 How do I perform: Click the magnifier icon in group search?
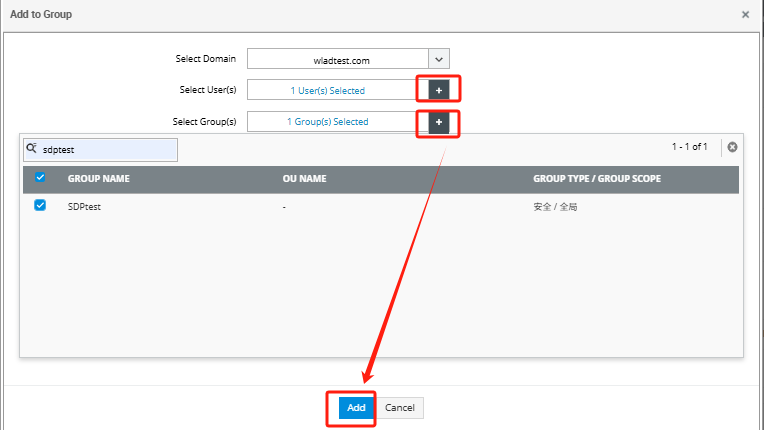[x=32, y=148]
